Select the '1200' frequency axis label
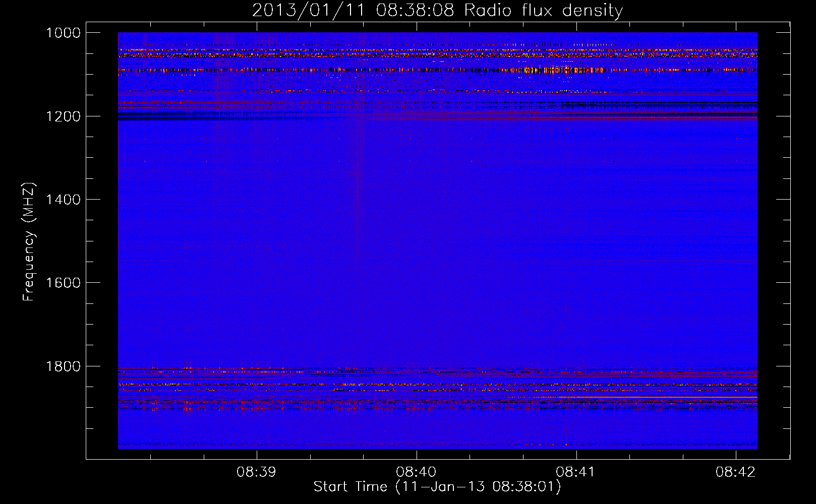Image resolution: width=816 pixels, height=504 pixels. click(63, 116)
